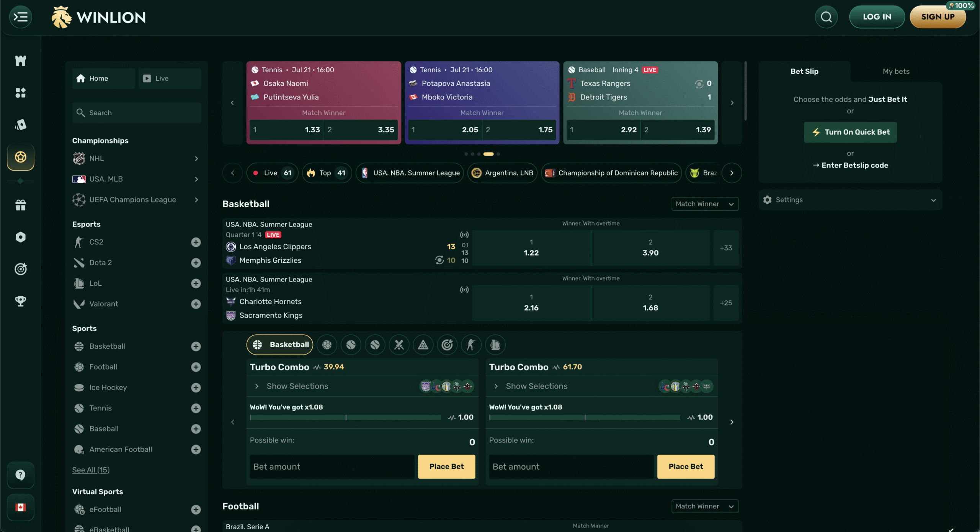980x532 pixels.
Task: Select odds 1.22 for Los Angeles Clippers
Action: tap(531, 248)
